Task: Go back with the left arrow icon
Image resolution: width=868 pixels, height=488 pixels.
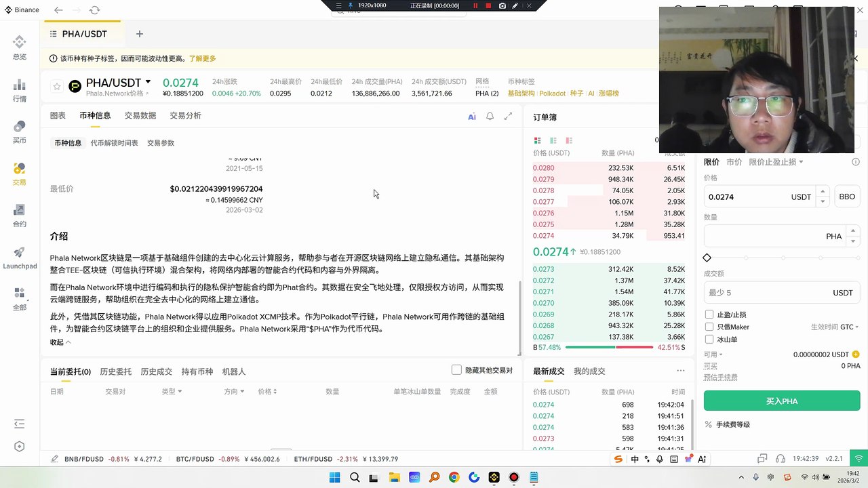Action: pos(58,10)
